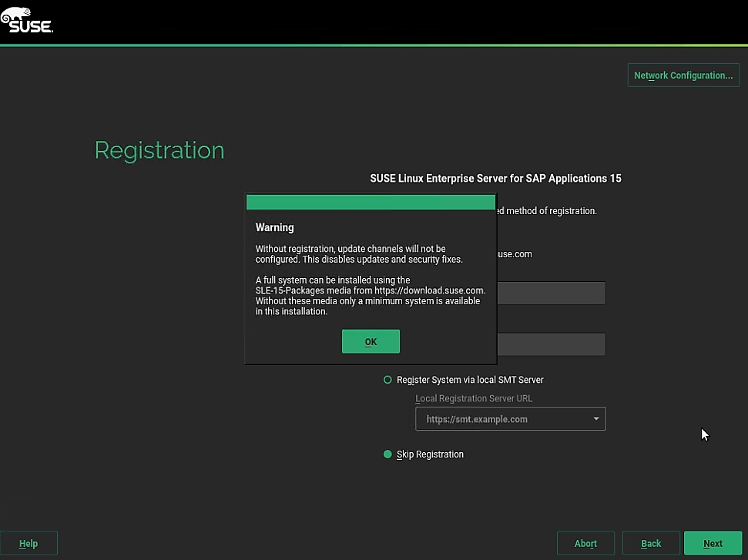Viewport: 748px width, 560px height.
Task: Click the first partially hidden input field
Action: pos(552,293)
